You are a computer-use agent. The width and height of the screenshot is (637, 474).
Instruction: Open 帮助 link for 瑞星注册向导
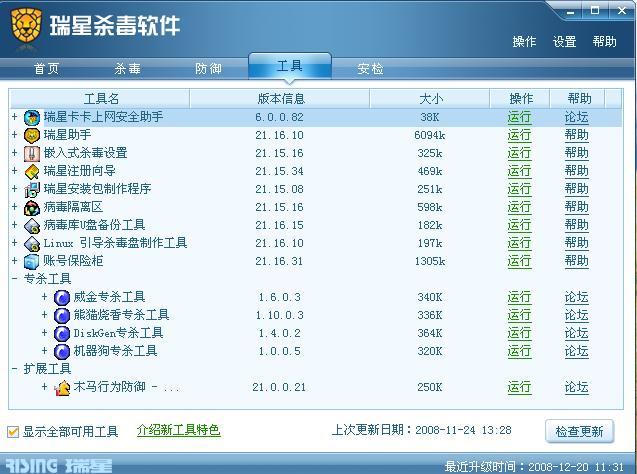[x=576, y=171]
